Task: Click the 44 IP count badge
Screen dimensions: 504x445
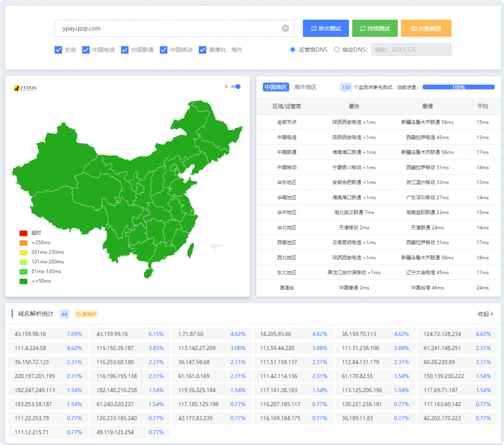Action: 64,314
